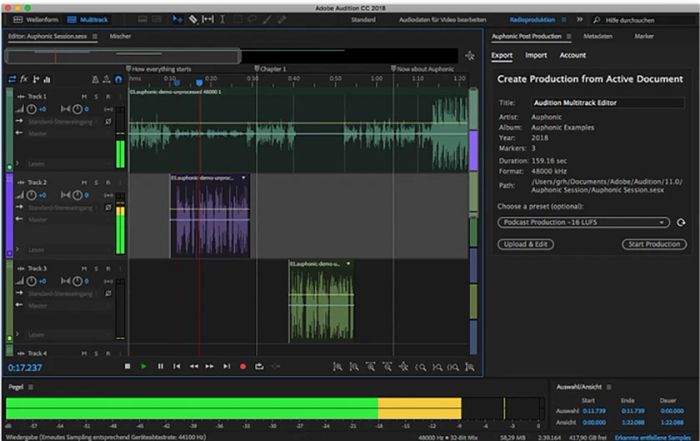Click the zoom out full icon
Image resolution: width=700 pixels, height=441 pixels.
coord(404,367)
